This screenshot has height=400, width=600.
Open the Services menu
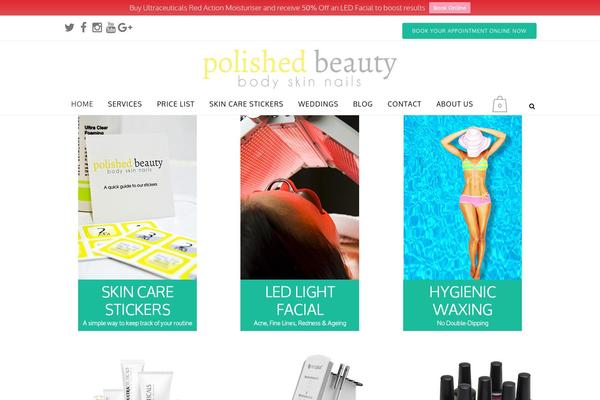tap(125, 104)
